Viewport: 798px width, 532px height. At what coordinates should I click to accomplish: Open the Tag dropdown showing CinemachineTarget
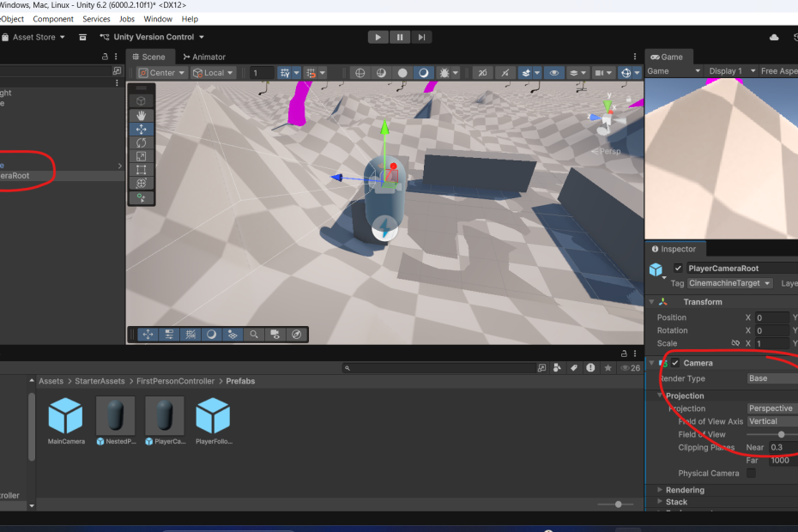click(x=730, y=283)
